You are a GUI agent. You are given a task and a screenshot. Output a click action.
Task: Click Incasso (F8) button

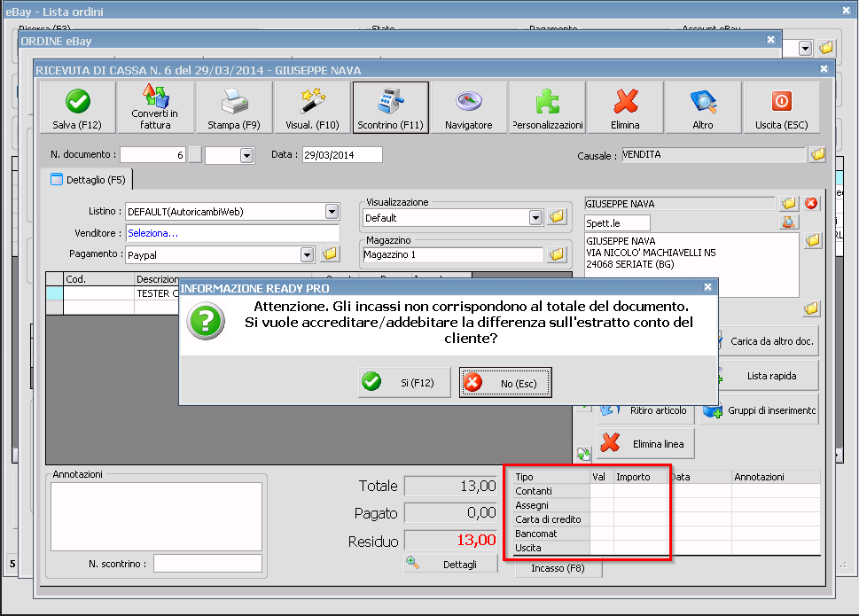558,568
